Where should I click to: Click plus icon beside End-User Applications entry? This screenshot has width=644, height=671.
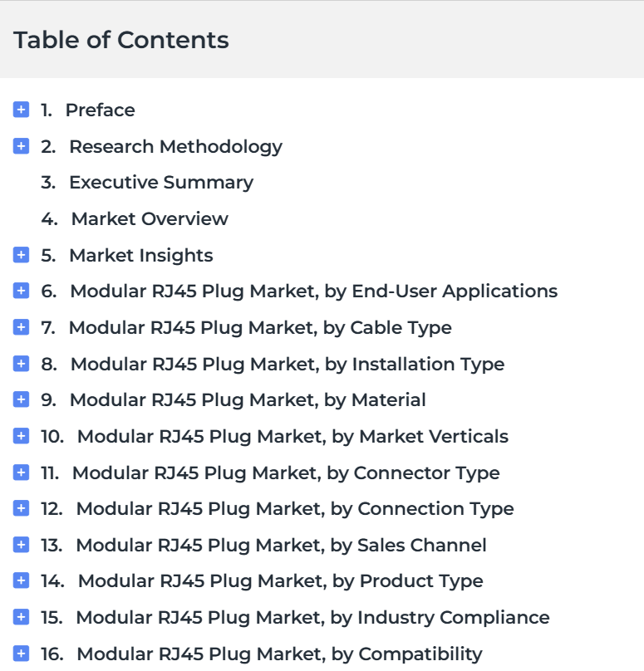21,291
